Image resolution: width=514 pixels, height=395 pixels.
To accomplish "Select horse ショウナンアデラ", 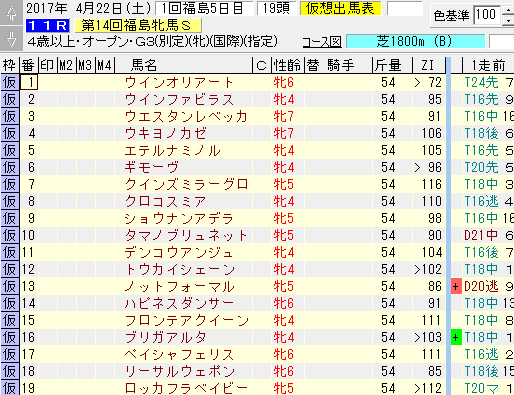I will 179,218.
